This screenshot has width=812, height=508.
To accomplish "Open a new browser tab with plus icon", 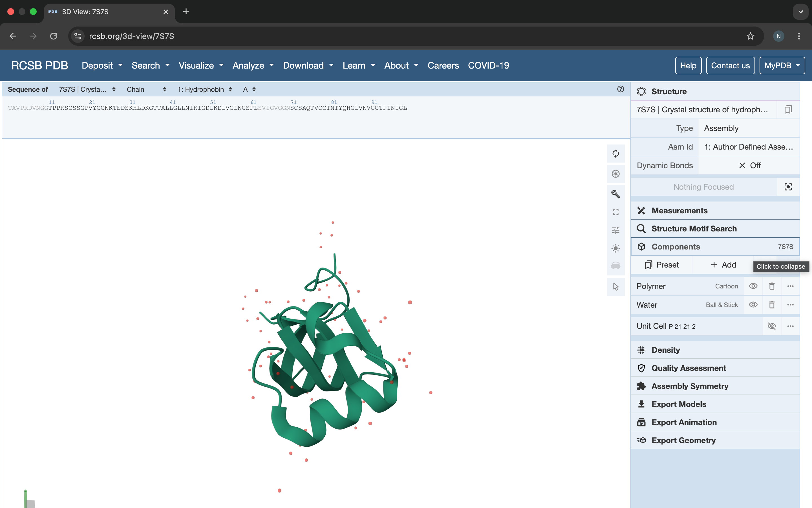I will pos(186,11).
